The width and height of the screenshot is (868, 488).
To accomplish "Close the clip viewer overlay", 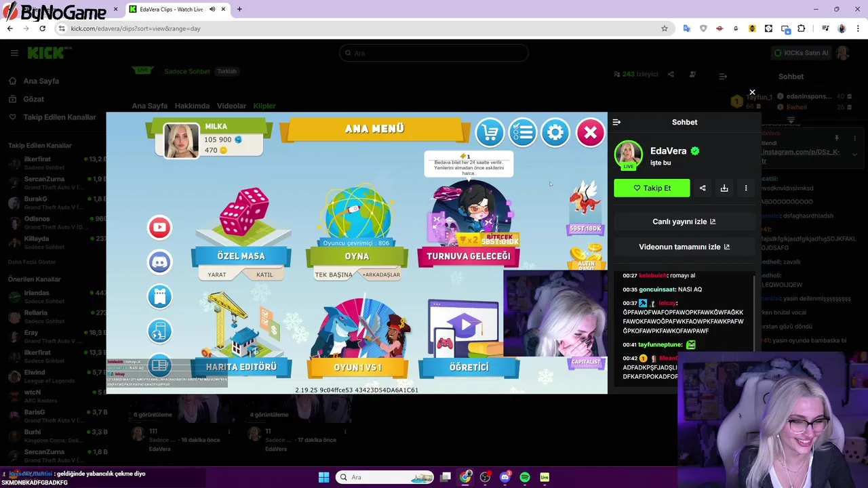I will pos(752,92).
